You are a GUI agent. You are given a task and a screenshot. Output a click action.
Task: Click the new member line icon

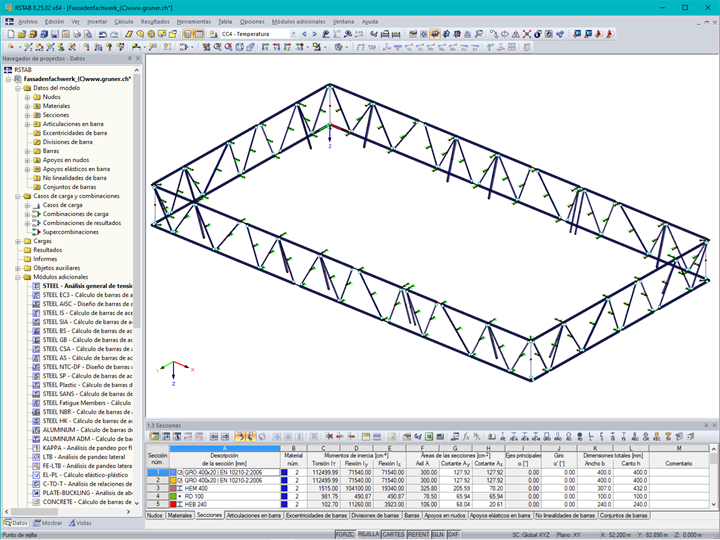(28, 47)
